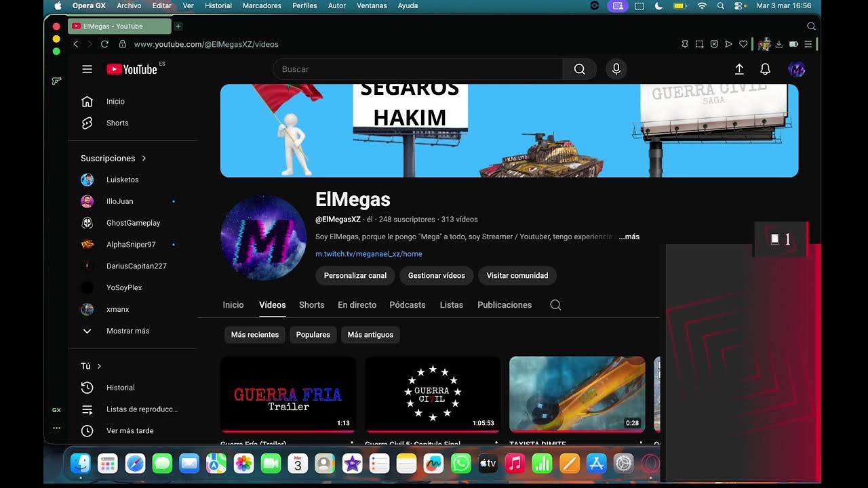Open the GX Corner sidebar icon

(56, 410)
